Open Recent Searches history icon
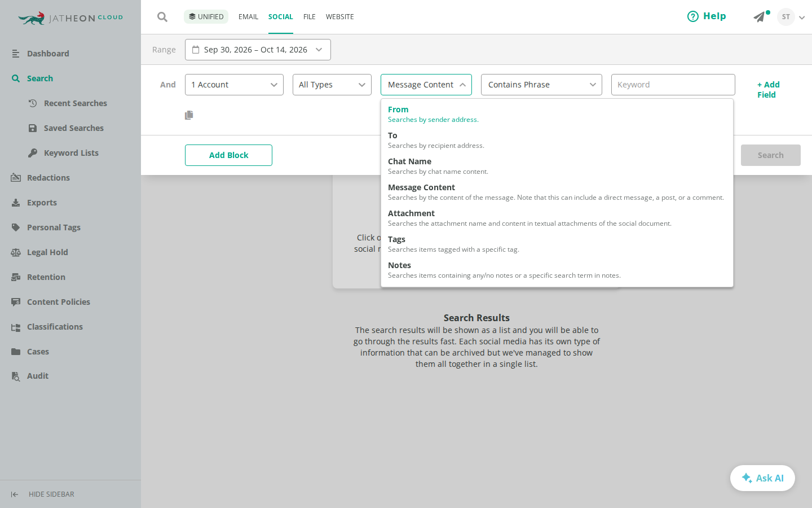 (x=33, y=103)
